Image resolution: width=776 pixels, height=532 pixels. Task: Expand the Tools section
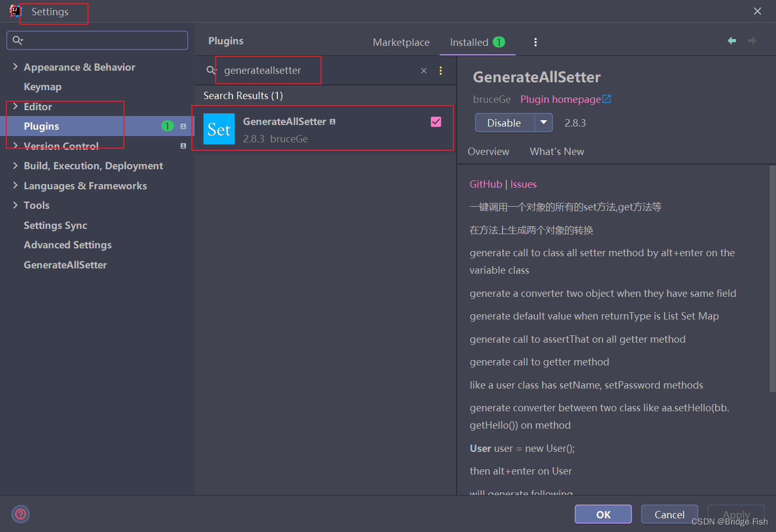15,205
